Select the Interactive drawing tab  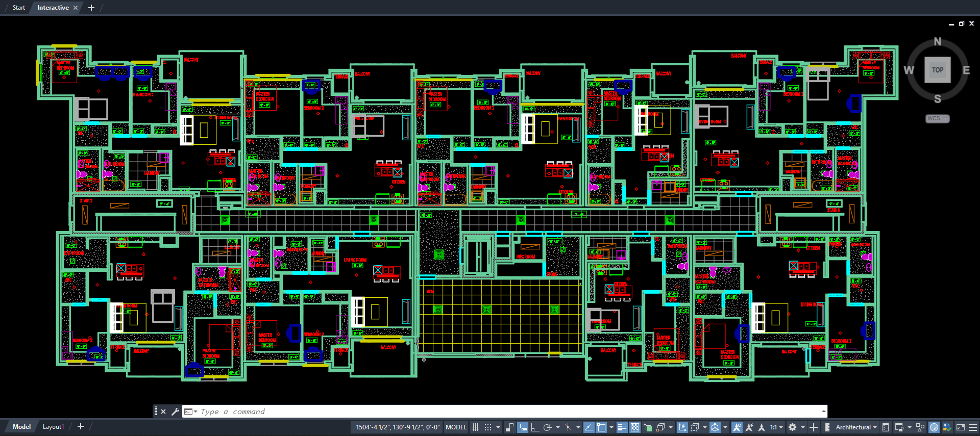pos(53,8)
